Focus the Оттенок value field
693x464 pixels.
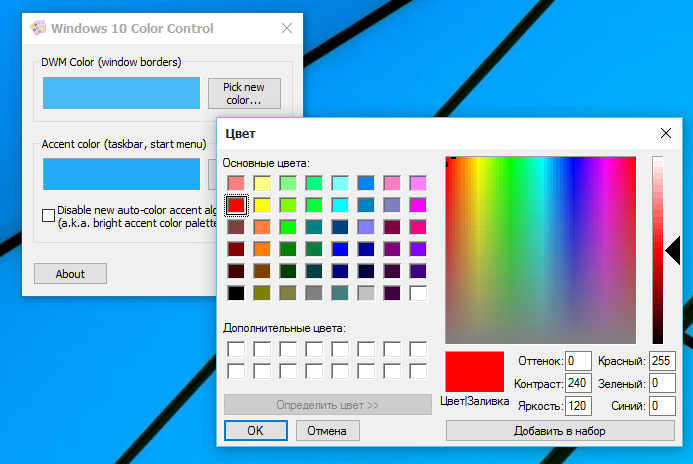coord(578,361)
